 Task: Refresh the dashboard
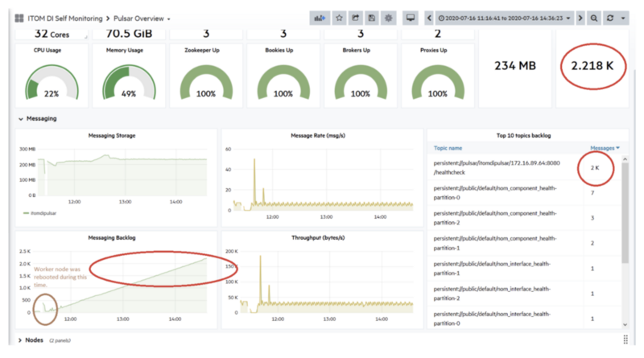(x=610, y=18)
